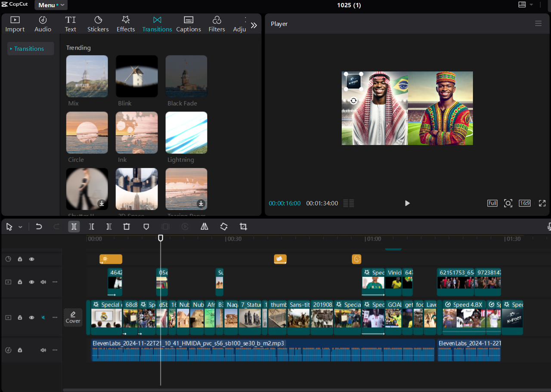Crop the selected clip

(x=243, y=226)
